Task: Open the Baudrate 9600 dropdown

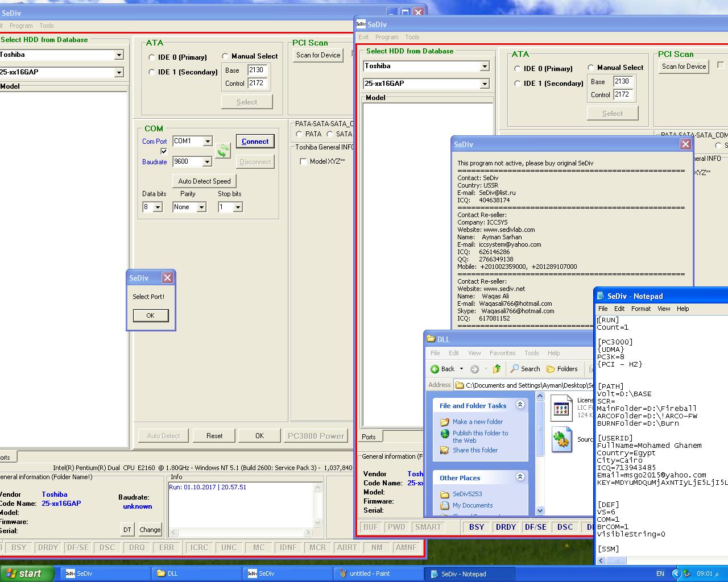Action: (207, 162)
